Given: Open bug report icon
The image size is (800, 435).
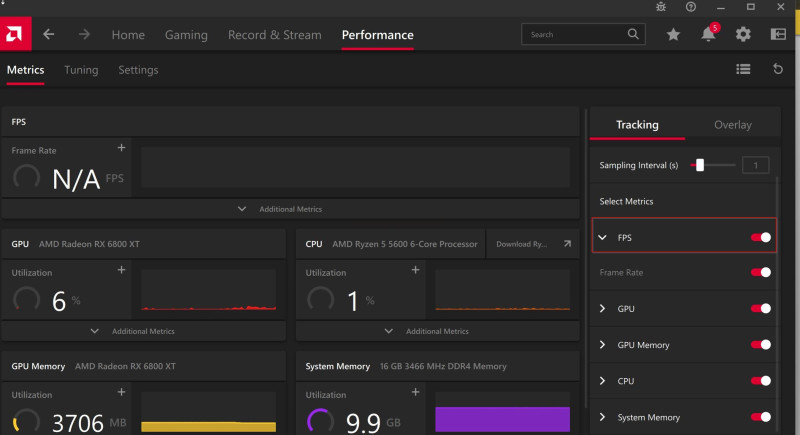Looking at the screenshot, I should (661, 7).
